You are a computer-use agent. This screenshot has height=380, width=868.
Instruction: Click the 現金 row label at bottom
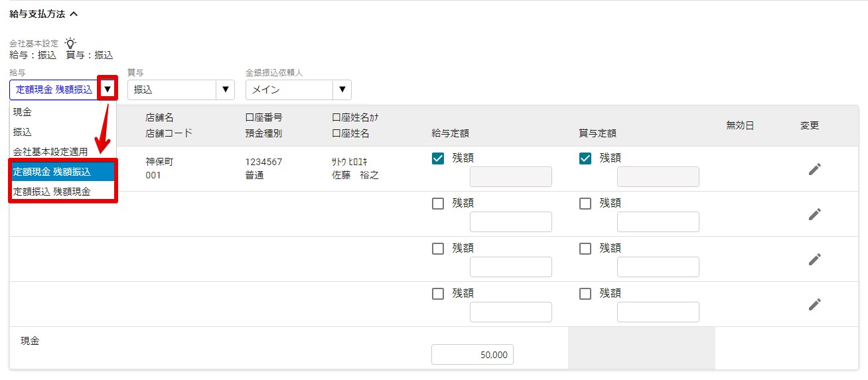30,341
